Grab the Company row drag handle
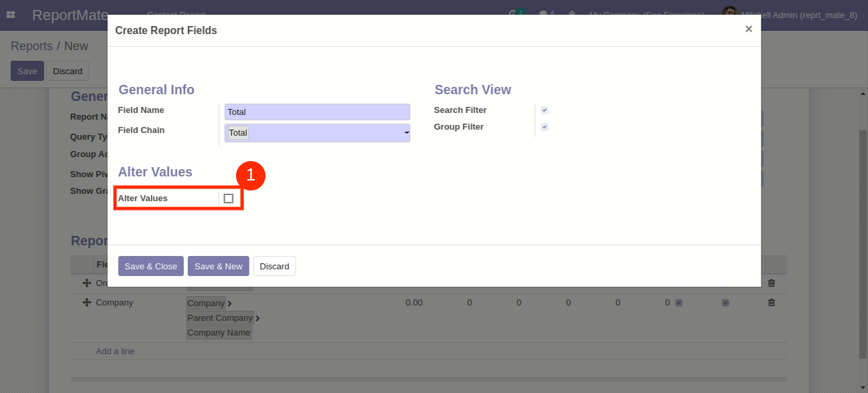The height and width of the screenshot is (393, 868). tap(86, 303)
